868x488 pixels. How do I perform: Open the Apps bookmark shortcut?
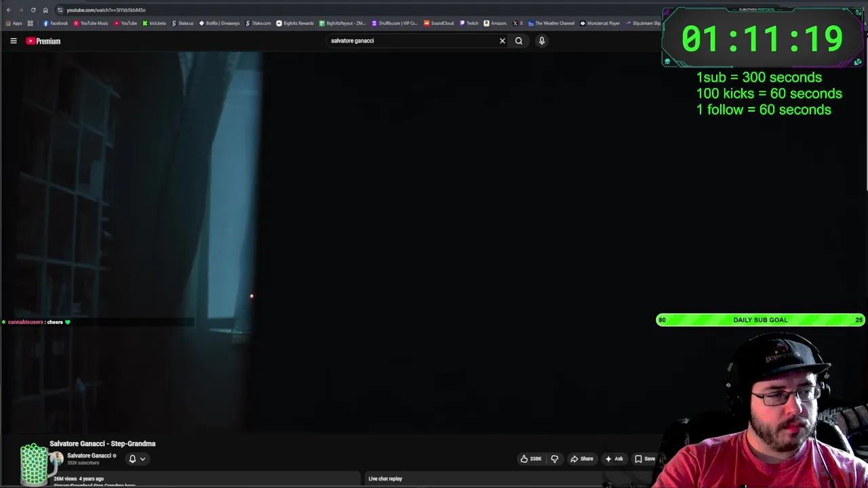14,23
